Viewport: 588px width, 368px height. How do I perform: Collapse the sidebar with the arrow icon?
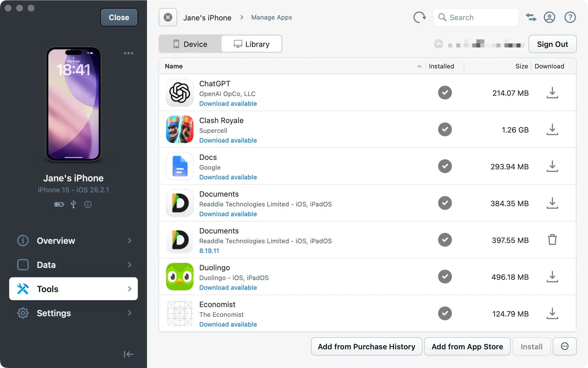[128, 354]
